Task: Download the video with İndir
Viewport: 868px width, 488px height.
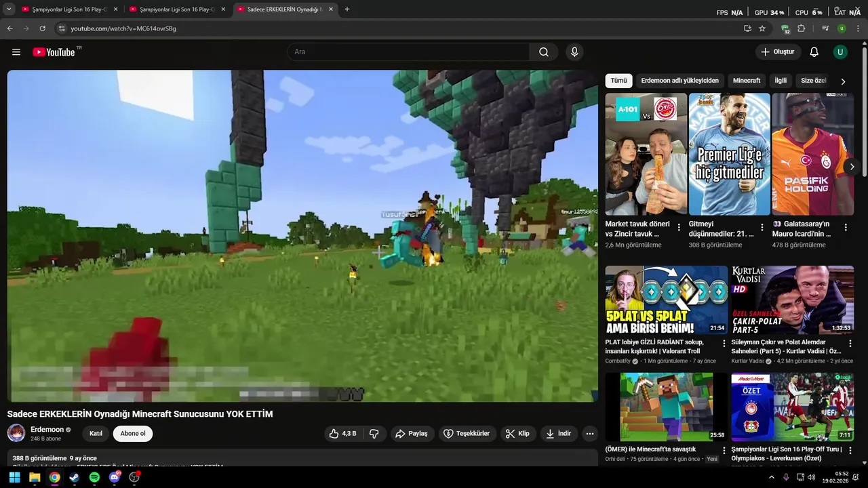Action: [559, 434]
